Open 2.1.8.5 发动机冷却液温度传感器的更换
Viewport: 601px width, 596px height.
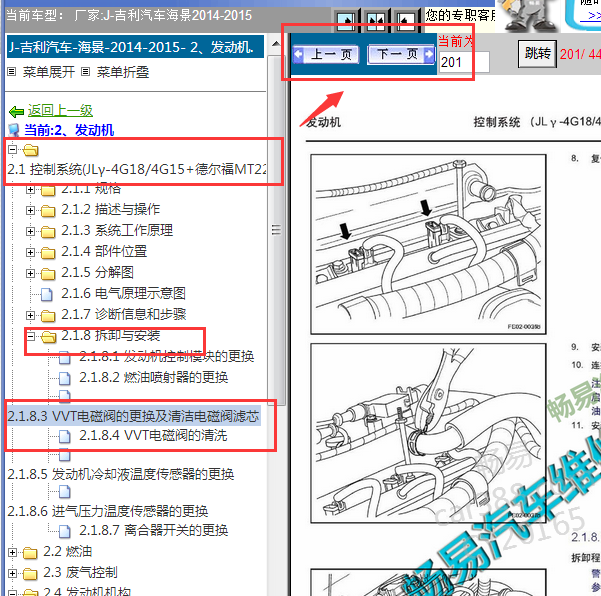pyautogui.click(x=120, y=474)
